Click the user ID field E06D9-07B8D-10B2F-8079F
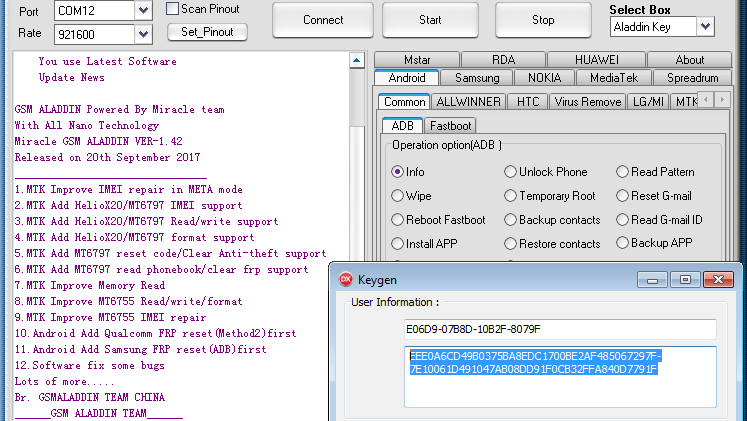The width and height of the screenshot is (747, 421). 560,329
